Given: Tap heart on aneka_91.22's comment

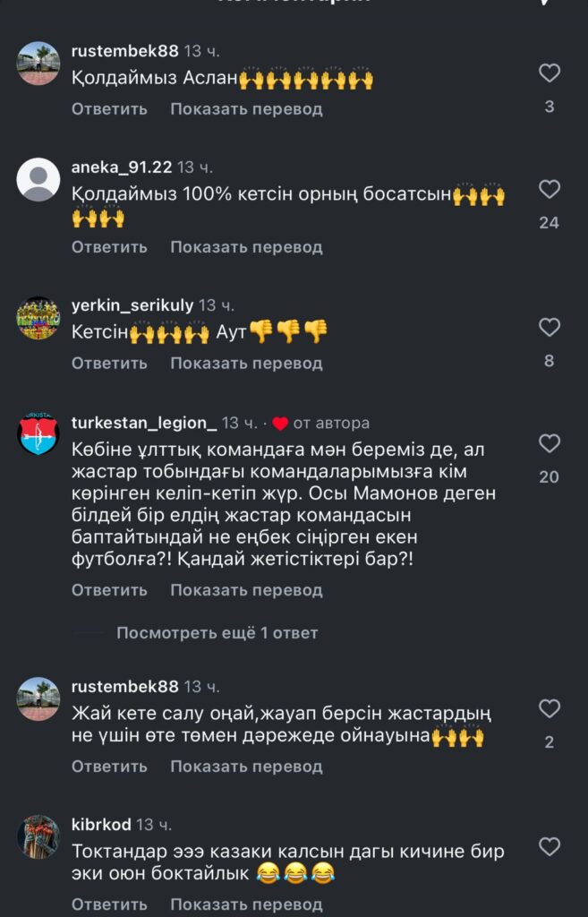Looking at the screenshot, I should (x=549, y=190).
